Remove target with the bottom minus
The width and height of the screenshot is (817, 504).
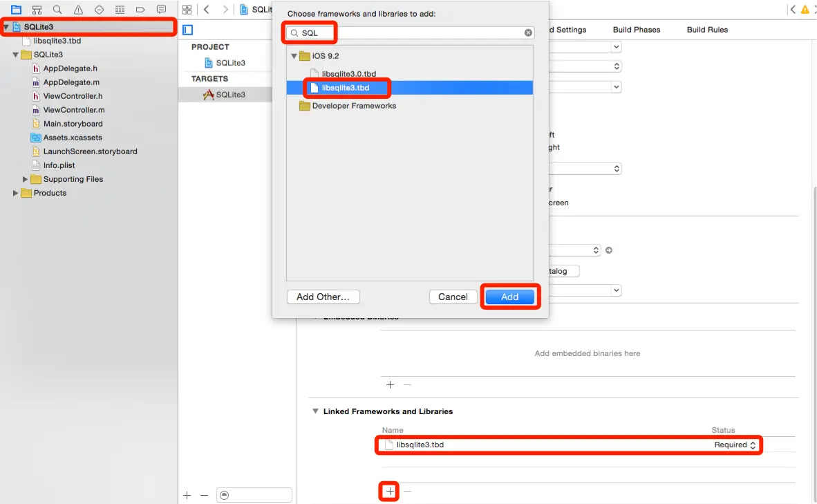coord(205,495)
